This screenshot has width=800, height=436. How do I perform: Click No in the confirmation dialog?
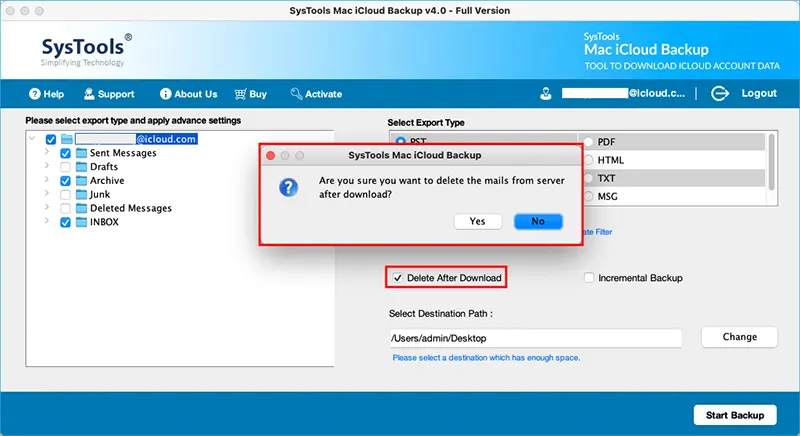pos(538,221)
